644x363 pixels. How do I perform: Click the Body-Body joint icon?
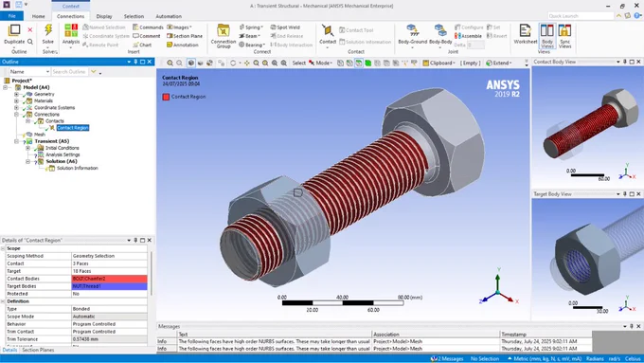(440, 30)
